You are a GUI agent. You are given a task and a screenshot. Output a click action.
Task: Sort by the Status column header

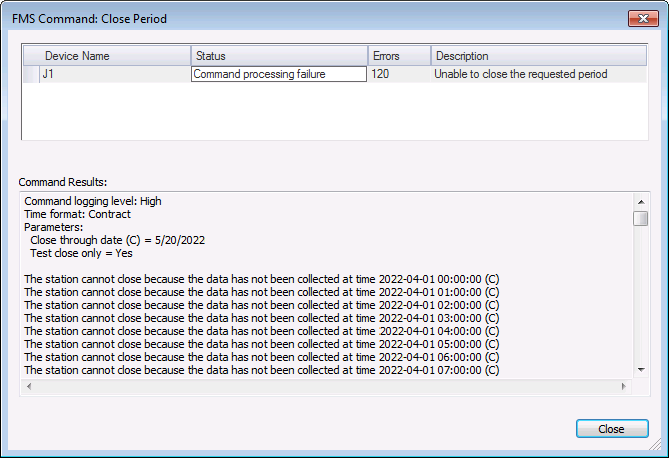(279, 56)
